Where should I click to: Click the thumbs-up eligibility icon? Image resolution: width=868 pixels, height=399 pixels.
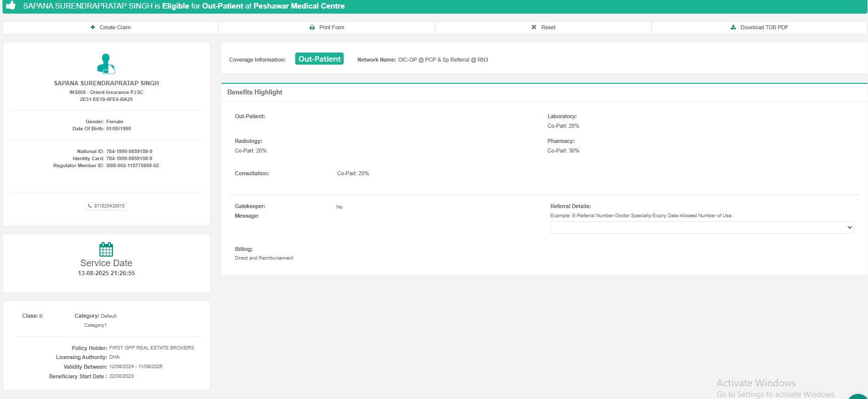[x=11, y=6]
